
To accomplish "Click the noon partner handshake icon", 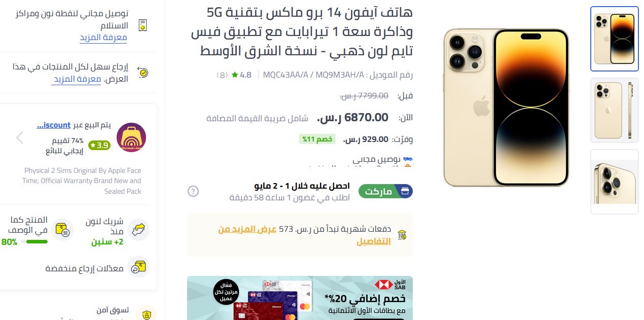I will [x=138, y=230].
